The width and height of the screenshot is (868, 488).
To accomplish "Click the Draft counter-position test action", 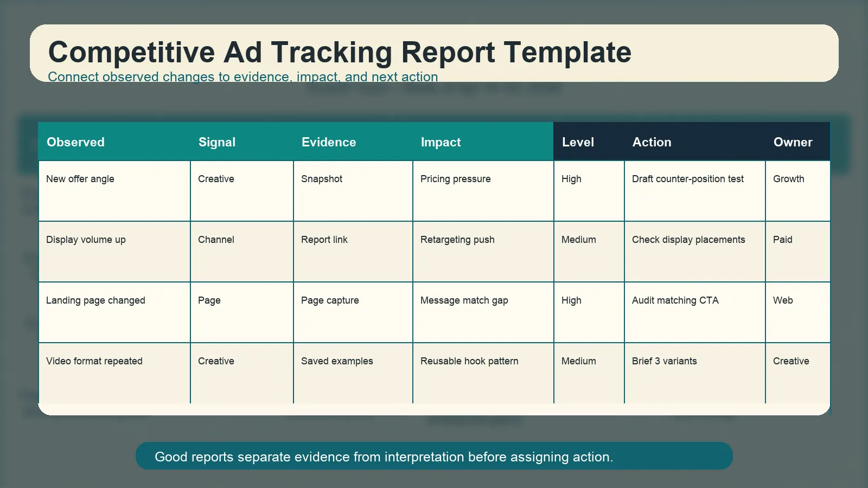I will [687, 179].
